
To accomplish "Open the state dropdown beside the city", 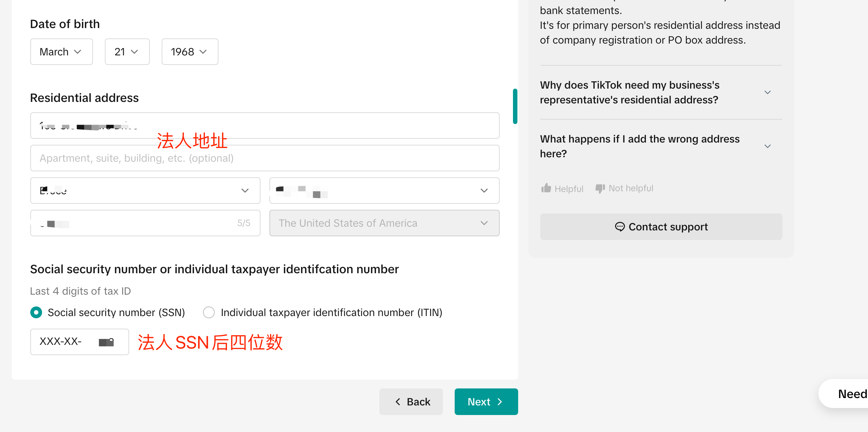I will [x=384, y=191].
